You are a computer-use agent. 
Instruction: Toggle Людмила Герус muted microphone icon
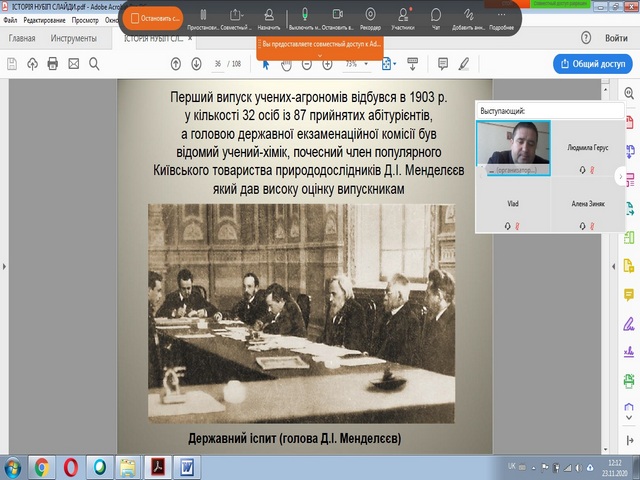(x=592, y=170)
